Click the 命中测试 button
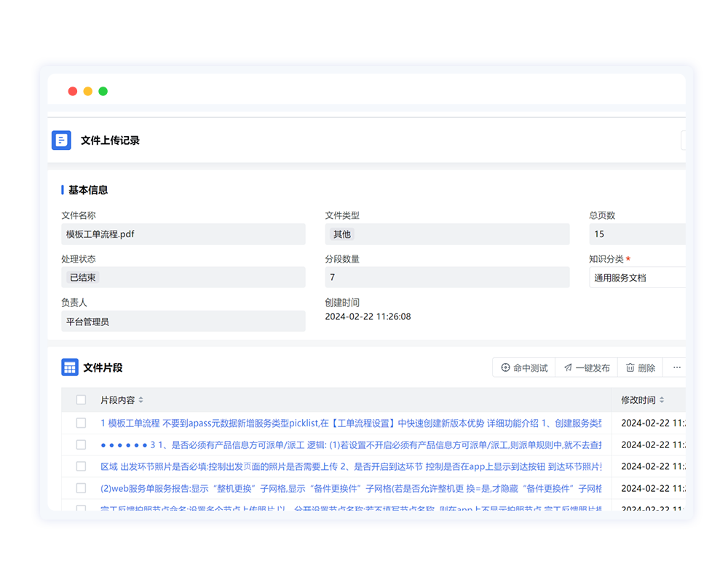This screenshot has width=728, height=582. [523, 368]
